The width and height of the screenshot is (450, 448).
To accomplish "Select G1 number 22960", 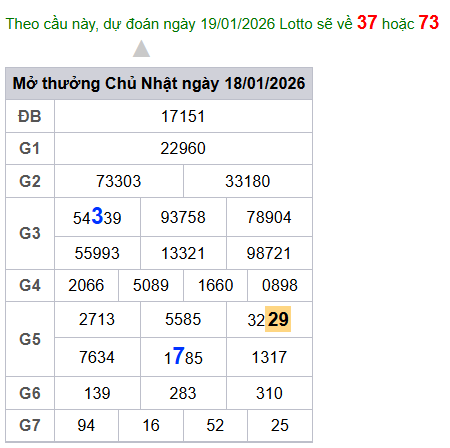I will [183, 149].
